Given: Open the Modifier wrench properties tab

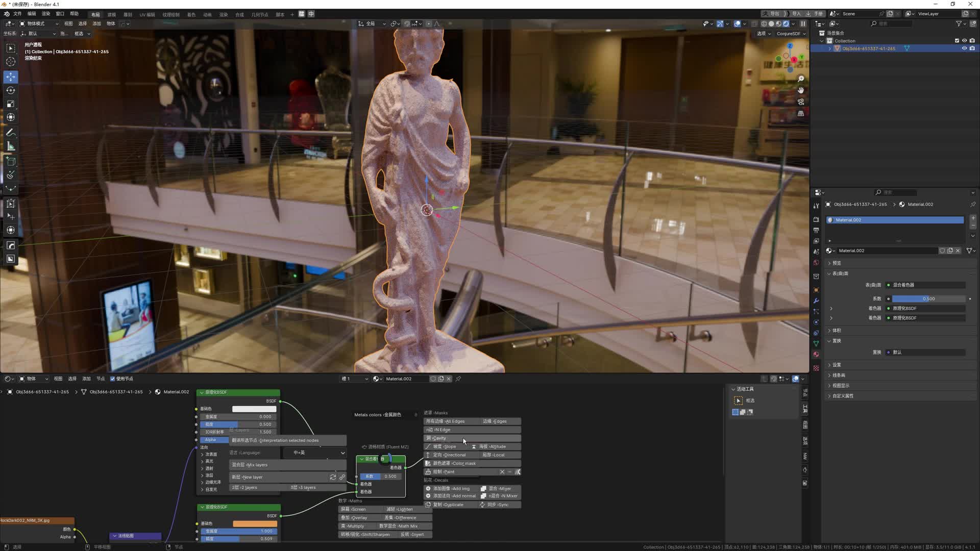Looking at the screenshot, I should click(x=816, y=300).
